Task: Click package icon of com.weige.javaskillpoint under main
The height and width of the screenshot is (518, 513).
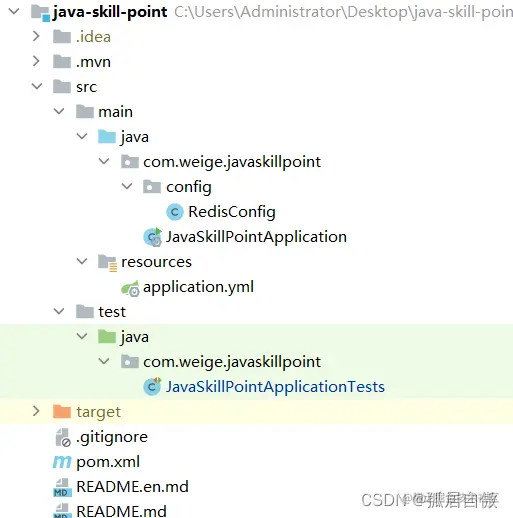Action: point(130,162)
